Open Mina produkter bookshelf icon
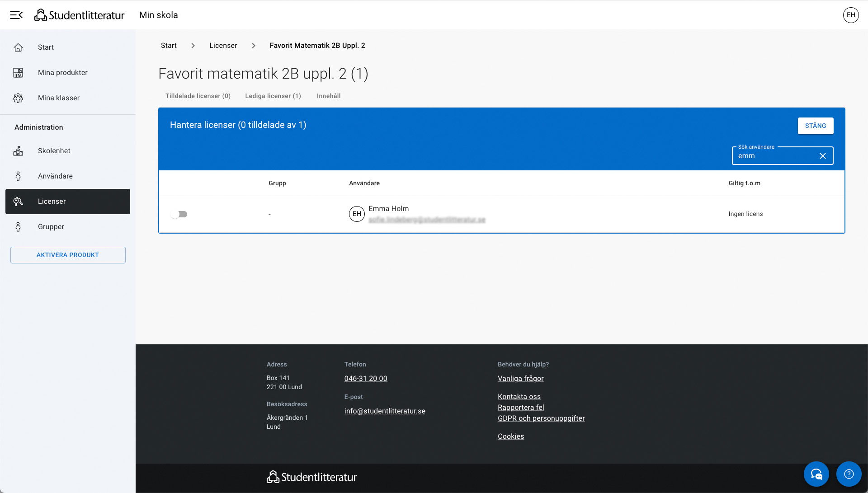This screenshot has height=493, width=868. coord(18,73)
